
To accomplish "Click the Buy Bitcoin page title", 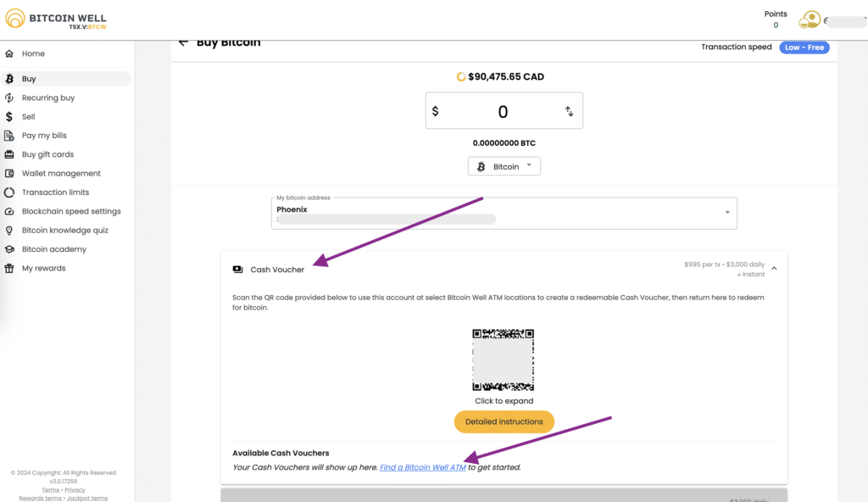I will 229,42.
